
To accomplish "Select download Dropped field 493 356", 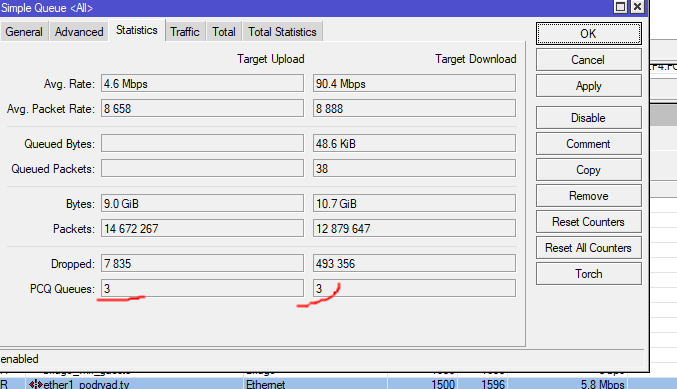I will (414, 263).
